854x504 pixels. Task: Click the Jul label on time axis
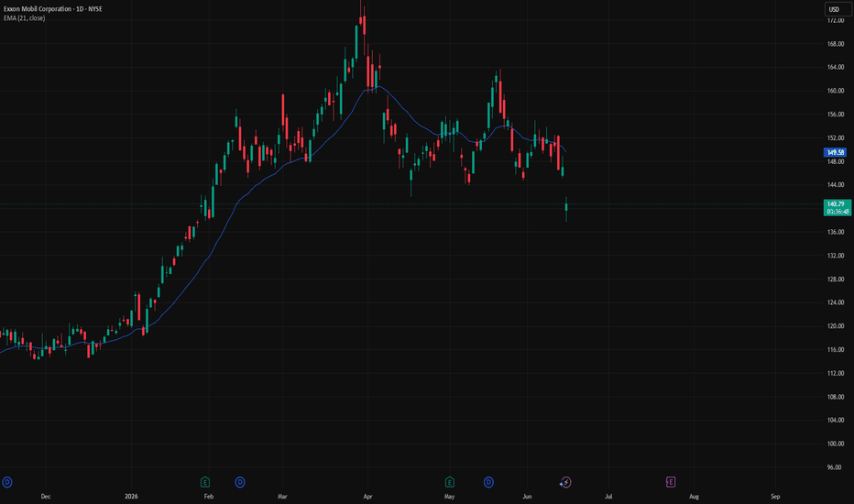coord(608,497)
